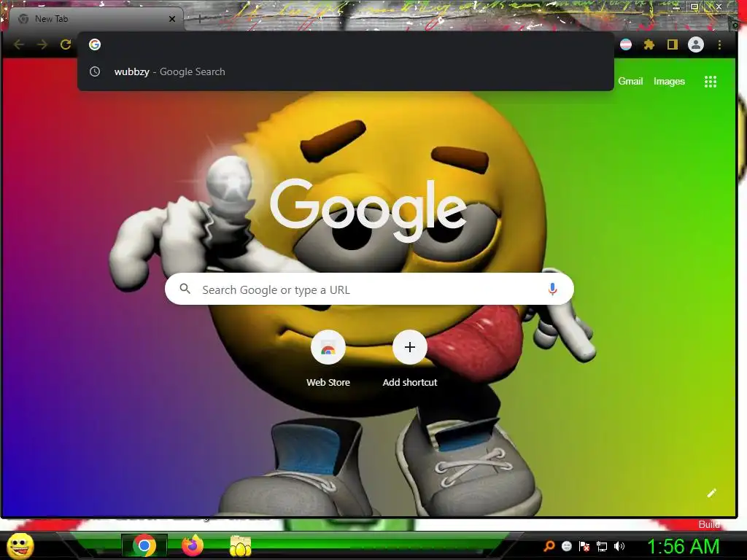Customize this page with the pencil icon
The image size is (747, 560).
(711, 493)
